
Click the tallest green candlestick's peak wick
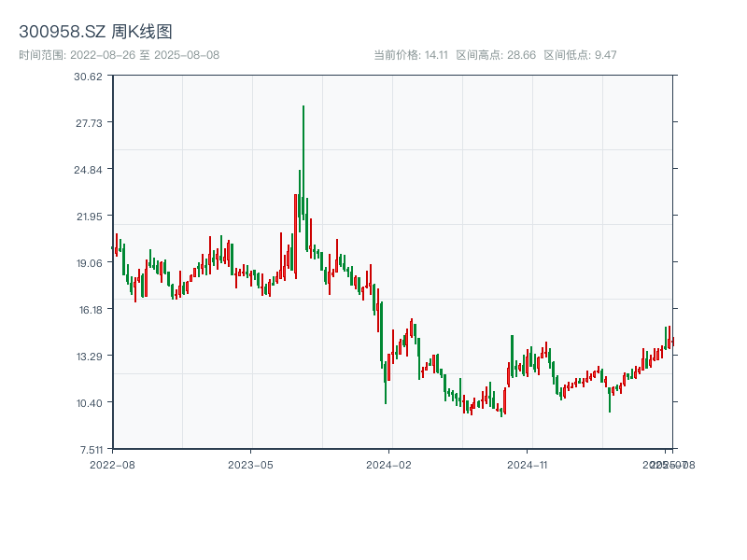pos(303,108)
